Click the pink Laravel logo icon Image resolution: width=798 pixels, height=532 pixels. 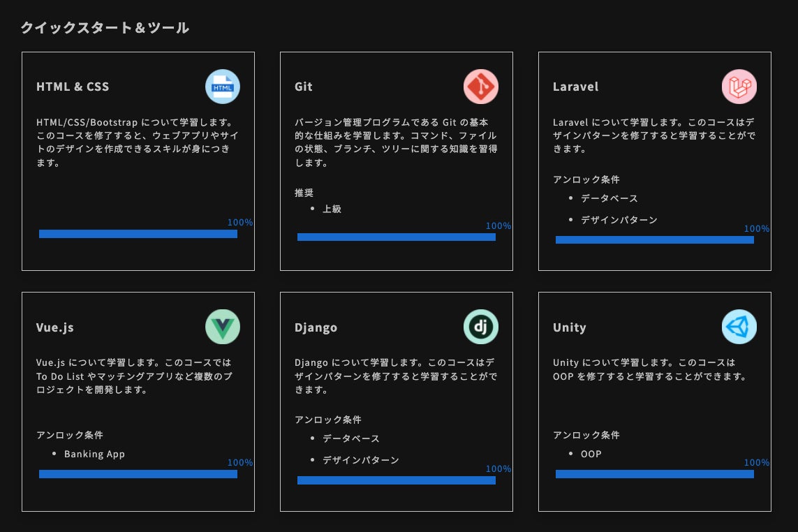coord(739,87)
